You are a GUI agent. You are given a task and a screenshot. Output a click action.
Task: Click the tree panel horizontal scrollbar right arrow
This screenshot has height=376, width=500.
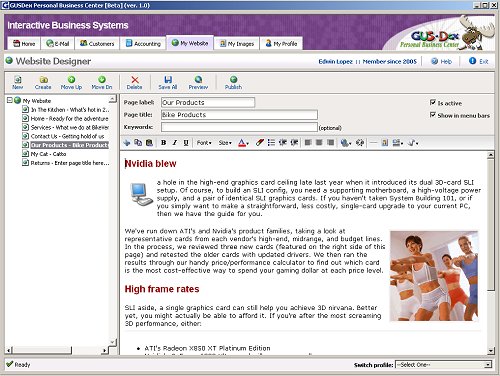click(105, 350)
